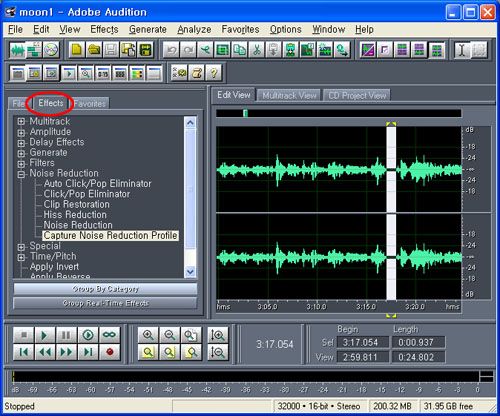
Task: Click the vertical Zoom In icon
Action: [218, 335]
